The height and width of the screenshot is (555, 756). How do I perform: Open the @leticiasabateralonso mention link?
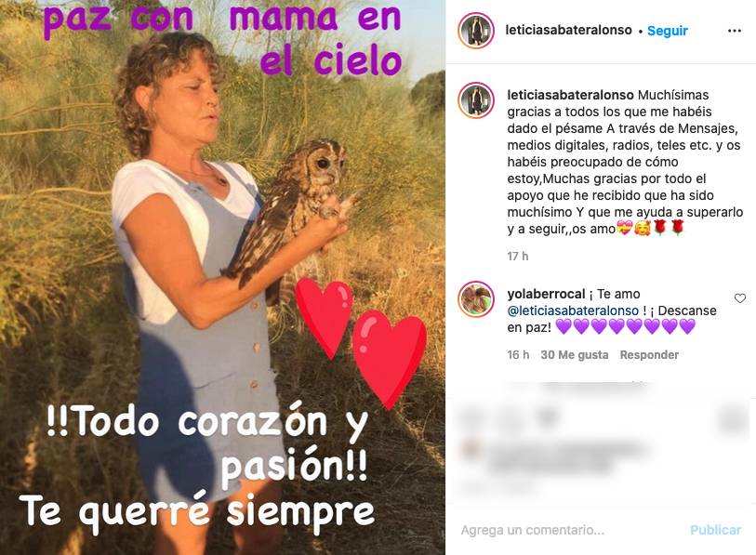[573, 311]
